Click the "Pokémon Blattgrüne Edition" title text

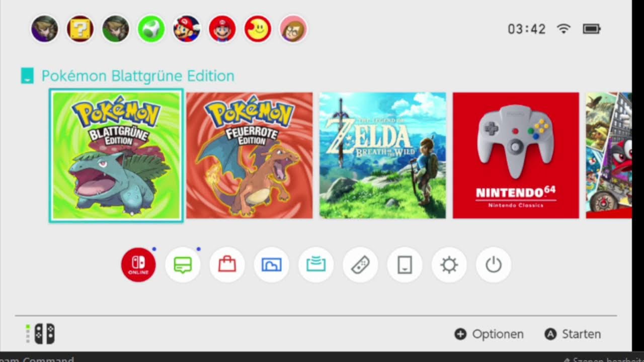coord(138,76)
